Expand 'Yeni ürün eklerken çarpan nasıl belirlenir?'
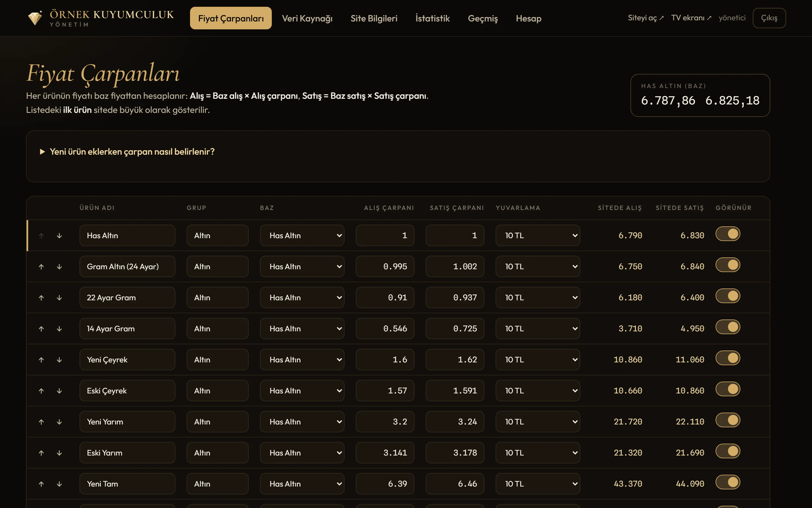812x508 pixels. point(127,152)
